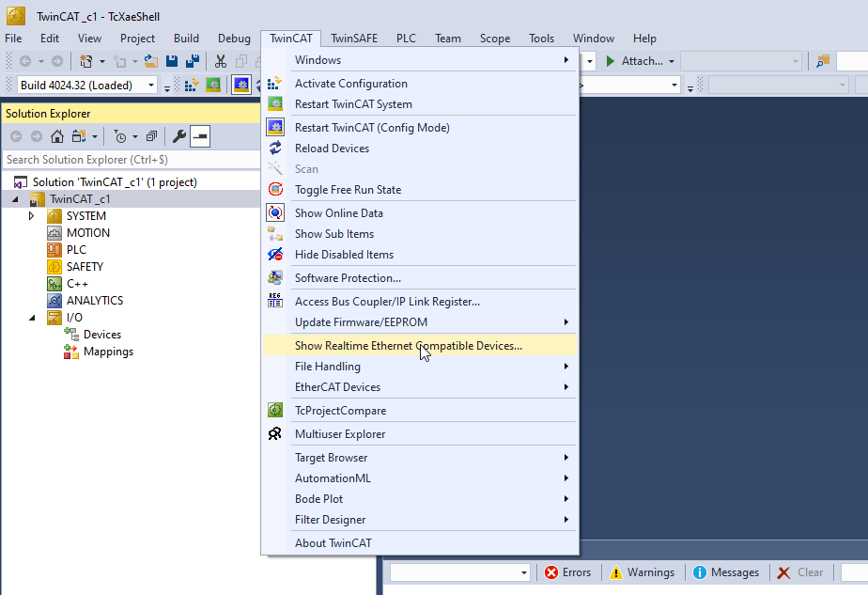
Task: Click Activate Configuration in TwinCAT menu
Action: 350,84
